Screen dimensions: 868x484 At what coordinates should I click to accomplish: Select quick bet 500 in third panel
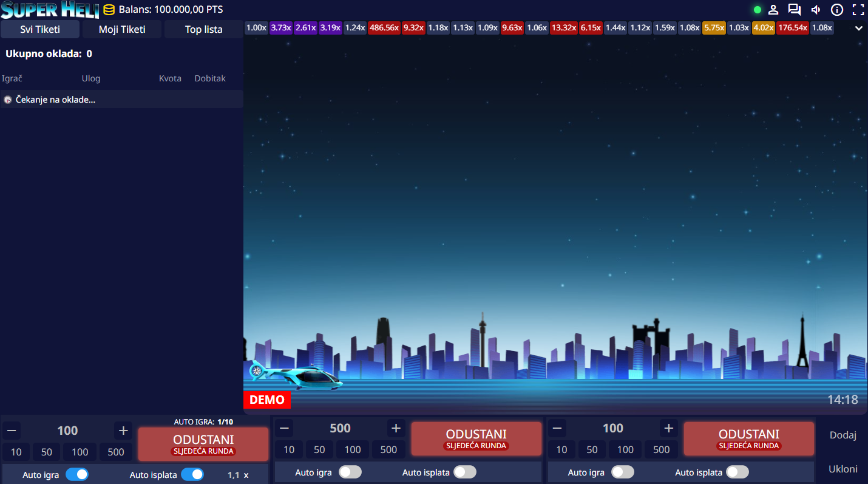coord(662,449)
